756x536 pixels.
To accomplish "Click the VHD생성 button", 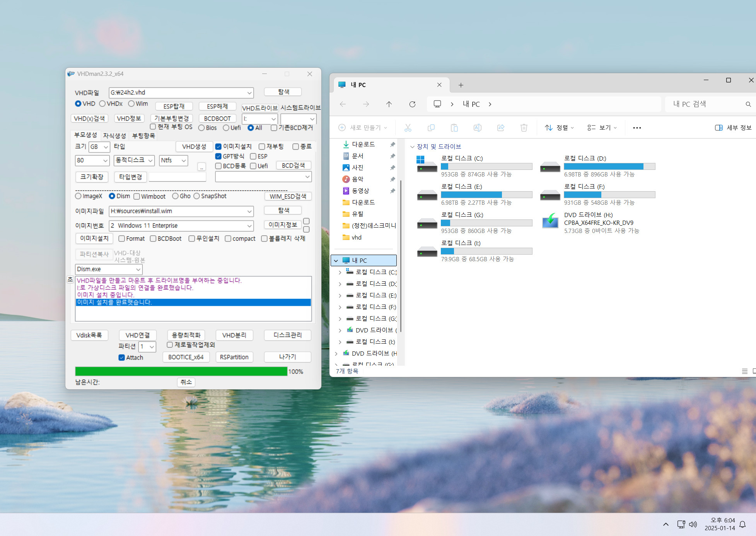I will (194, 147).
